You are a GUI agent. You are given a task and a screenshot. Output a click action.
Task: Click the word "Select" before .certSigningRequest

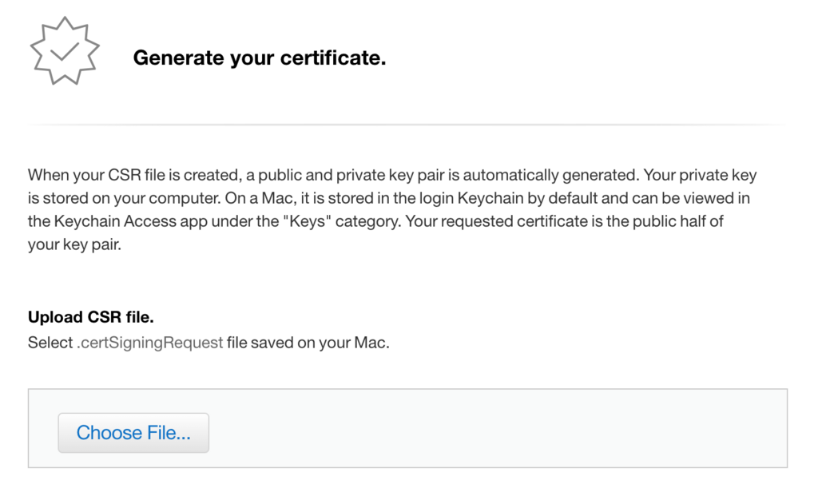click(50, 343)
